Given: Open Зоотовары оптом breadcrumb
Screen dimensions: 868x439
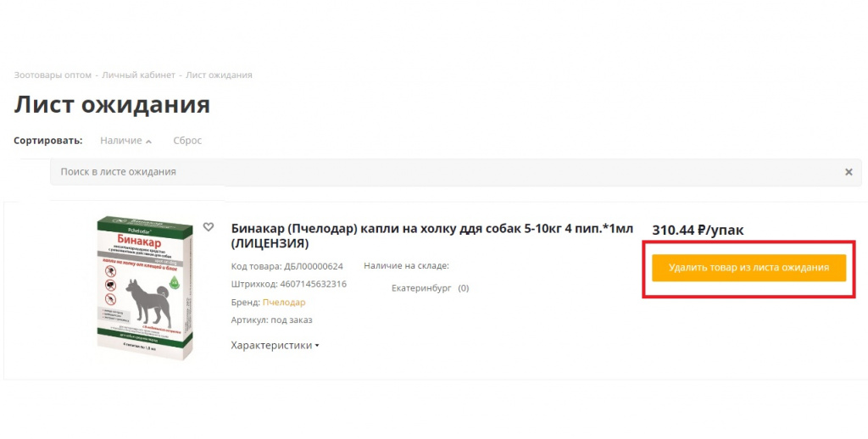Looking at the screenshot, I should point(53,75).
